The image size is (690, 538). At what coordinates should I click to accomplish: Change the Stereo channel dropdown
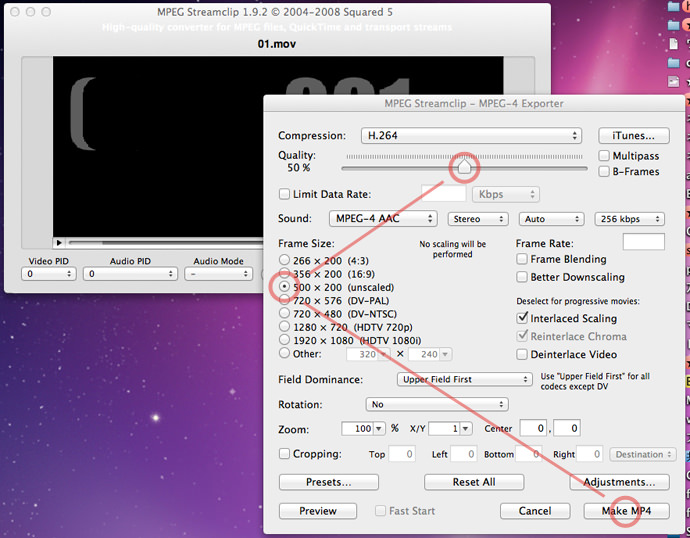pyautogui.click(x=477, y=219)
